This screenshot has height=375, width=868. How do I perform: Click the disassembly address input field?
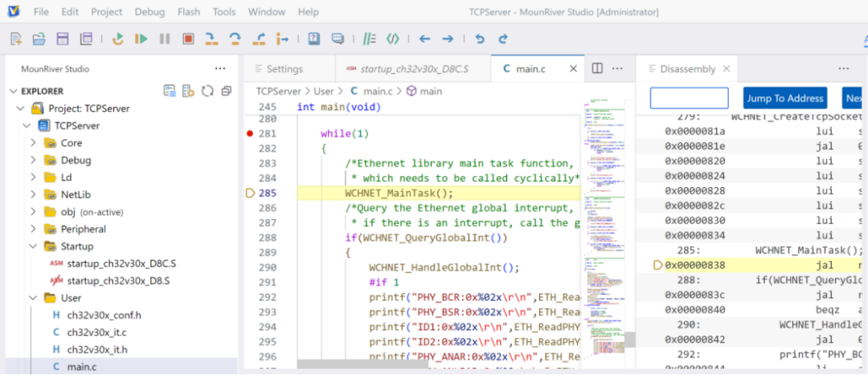689,98
